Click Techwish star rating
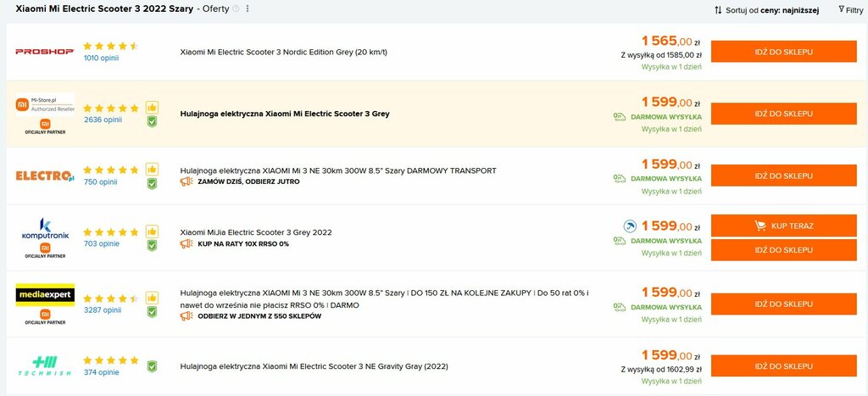 point(111,360)
